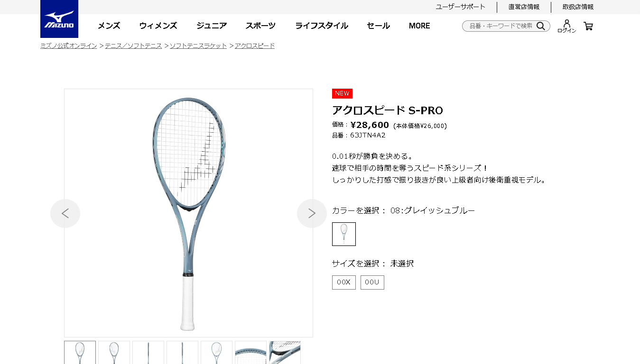Viewport: 640px width, 364px height.
Task: Open the セール menu item
Action: 378,26
